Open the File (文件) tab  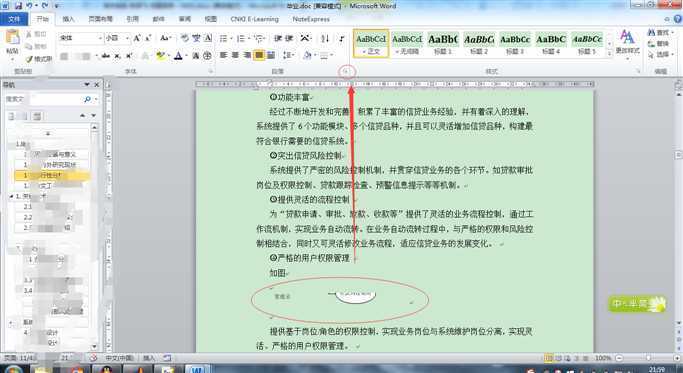(14, 19)
